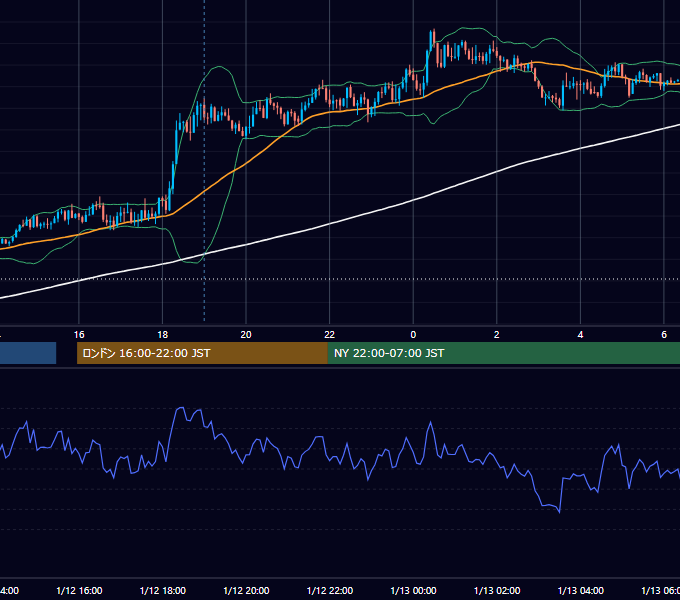
Task: Click the '1/12 18:00' date label
Action: pos(163,590)
